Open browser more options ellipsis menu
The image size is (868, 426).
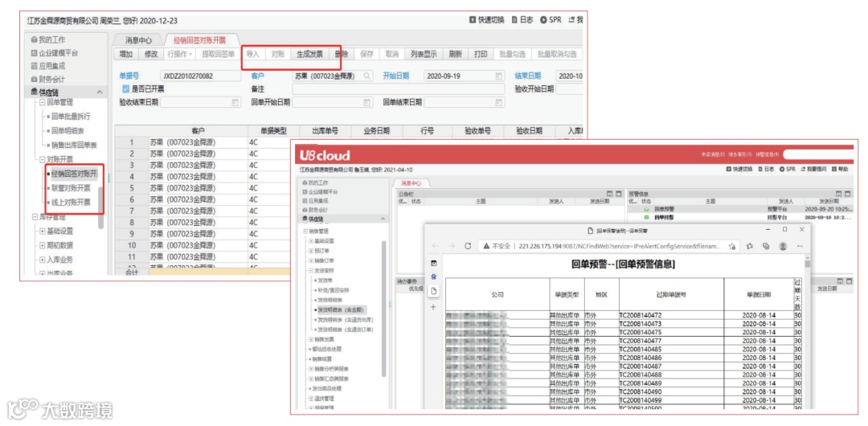(x=800, y=246)
